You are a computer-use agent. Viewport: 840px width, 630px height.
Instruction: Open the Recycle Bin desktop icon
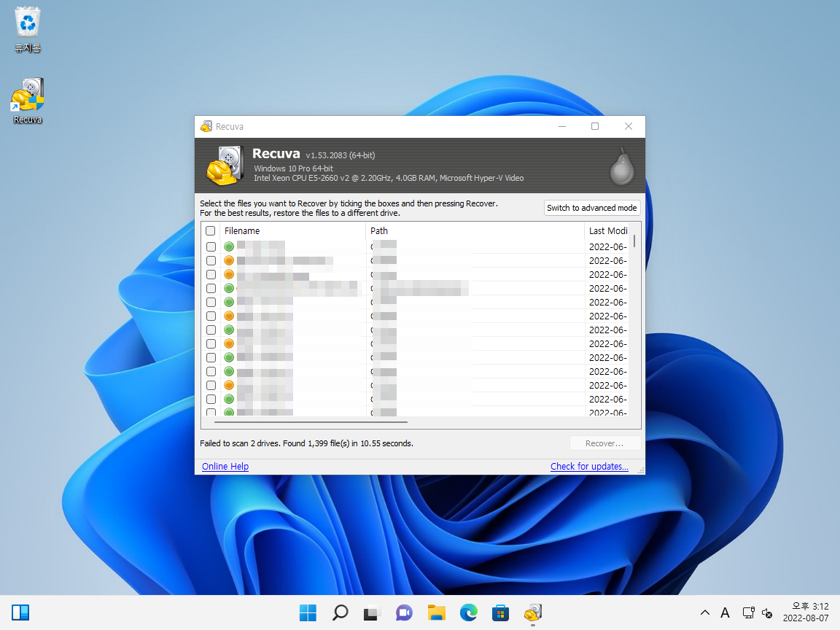(27, 30)
